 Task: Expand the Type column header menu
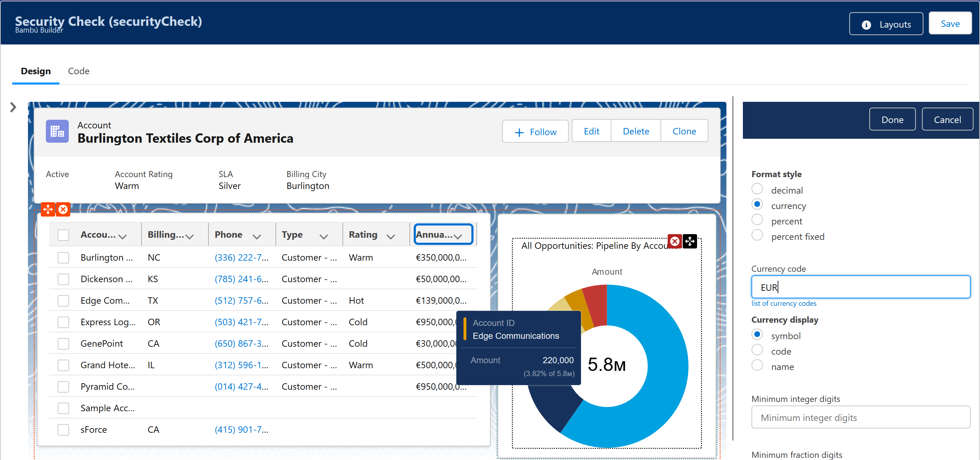323,237
